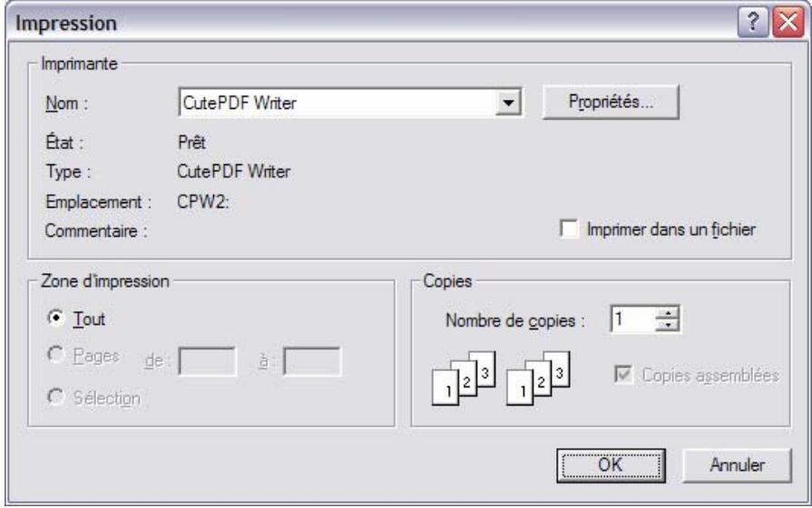
Task: Select the Tout radio button
Action: point(56,317)
